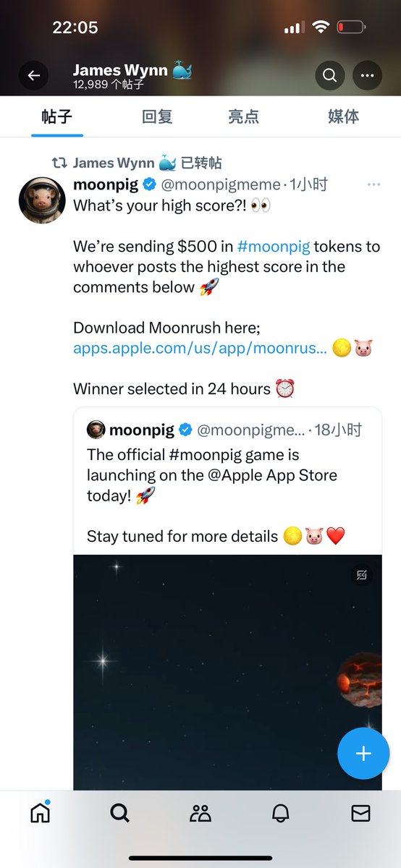Switch to the 回复 tab
The image size is (401, 868).
coord(157,116)
